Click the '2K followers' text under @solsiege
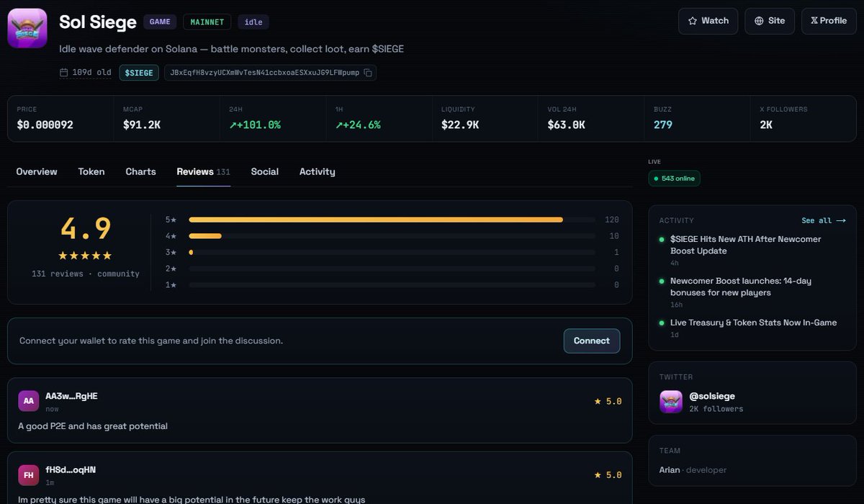This screenshot has width=864, height=504. [x=716, y=409]
